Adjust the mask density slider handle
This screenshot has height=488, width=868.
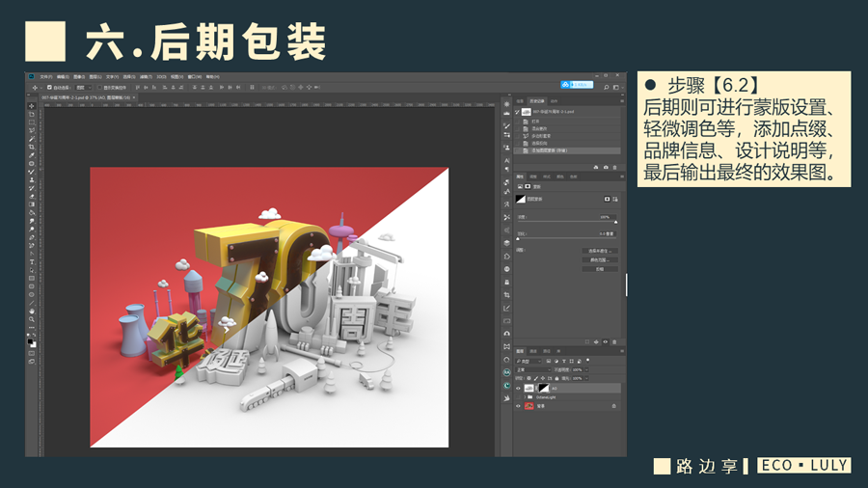615,223
